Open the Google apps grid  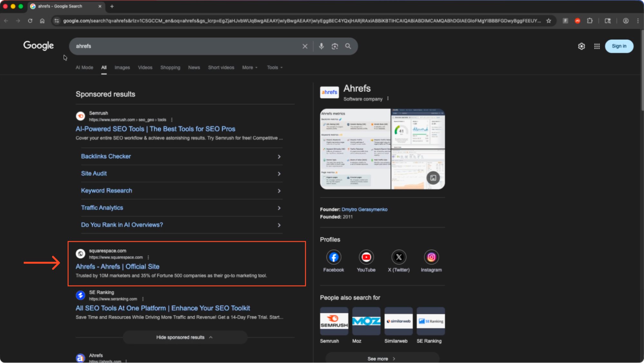pyautogui.click(x=597, y=46)
